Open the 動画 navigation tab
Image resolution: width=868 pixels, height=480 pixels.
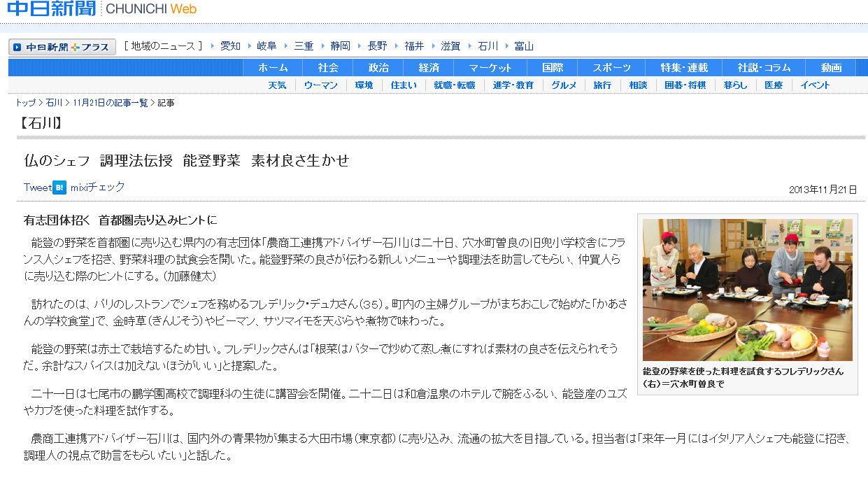coord(831,68)
